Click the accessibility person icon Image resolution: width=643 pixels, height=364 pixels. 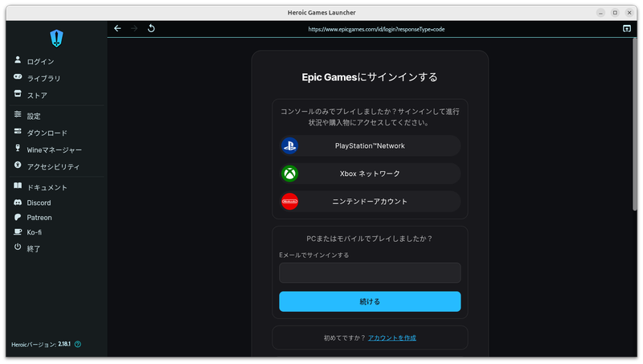pos(18,165)
